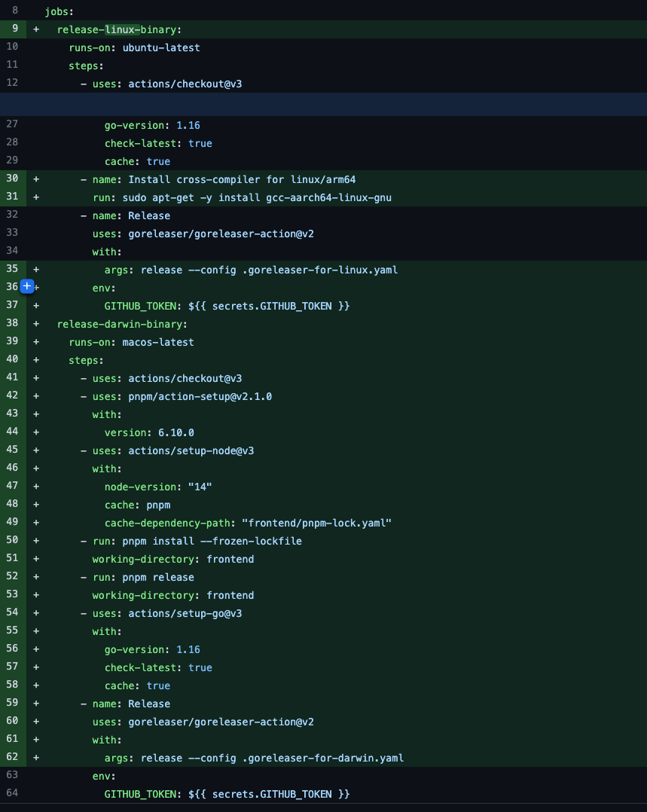
Task: Add a note on the cache: pnpm line 48
Action: (27, 505)
